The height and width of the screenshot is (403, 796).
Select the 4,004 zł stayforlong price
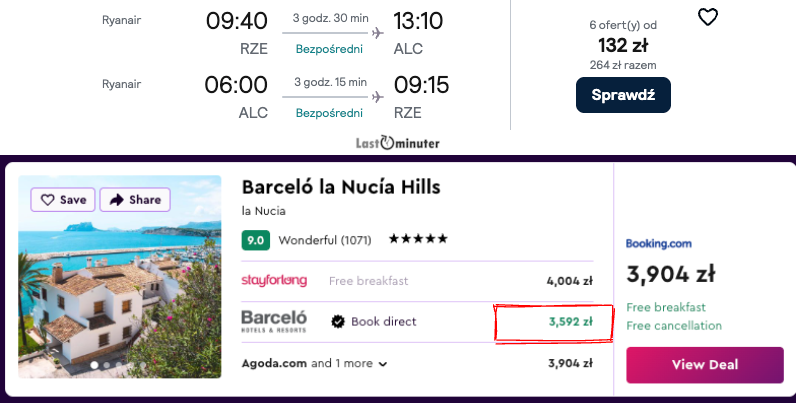coord(570,281)
